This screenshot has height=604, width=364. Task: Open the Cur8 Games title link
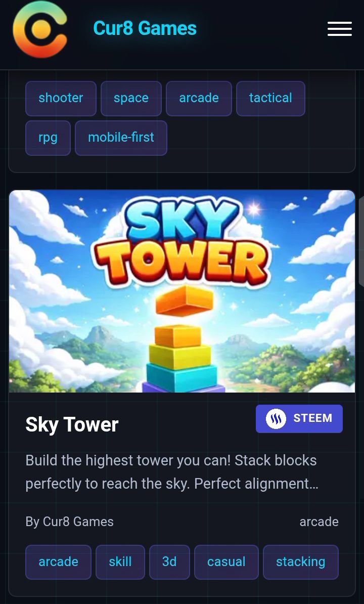point(145,28)
